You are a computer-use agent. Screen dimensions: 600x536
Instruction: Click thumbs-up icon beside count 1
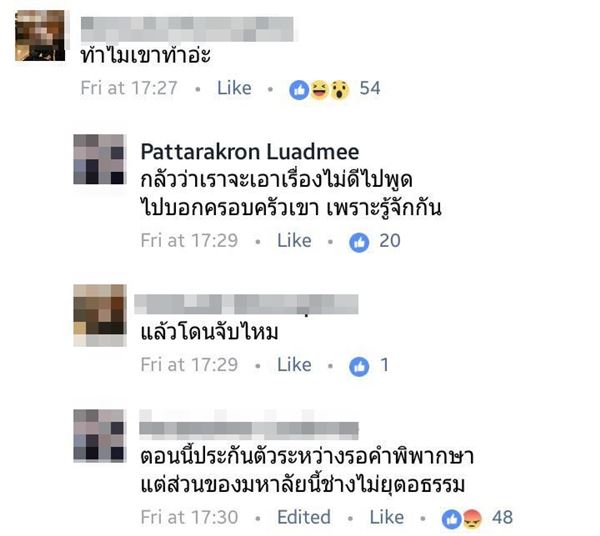pyautogui.click(x=359, y=367)
